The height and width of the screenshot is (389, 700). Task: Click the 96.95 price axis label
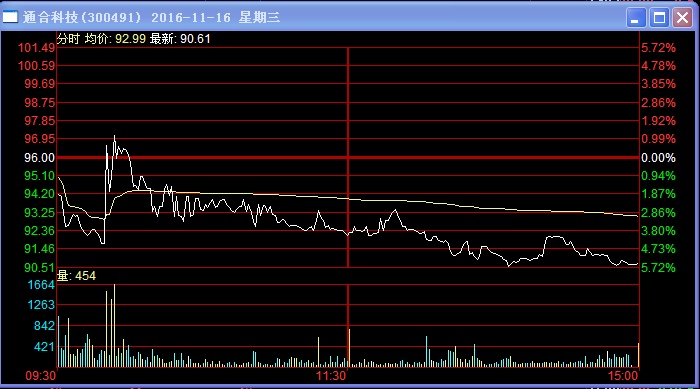click(x=39, y=139)
